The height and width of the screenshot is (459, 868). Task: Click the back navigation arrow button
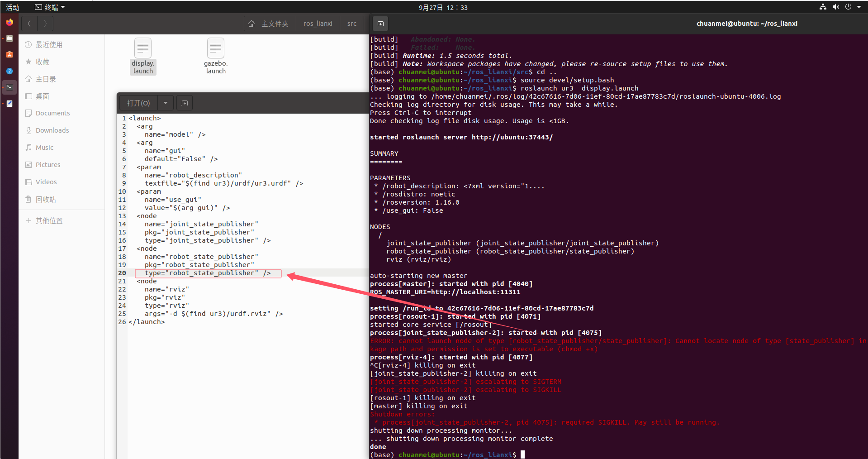coord(29,24)
